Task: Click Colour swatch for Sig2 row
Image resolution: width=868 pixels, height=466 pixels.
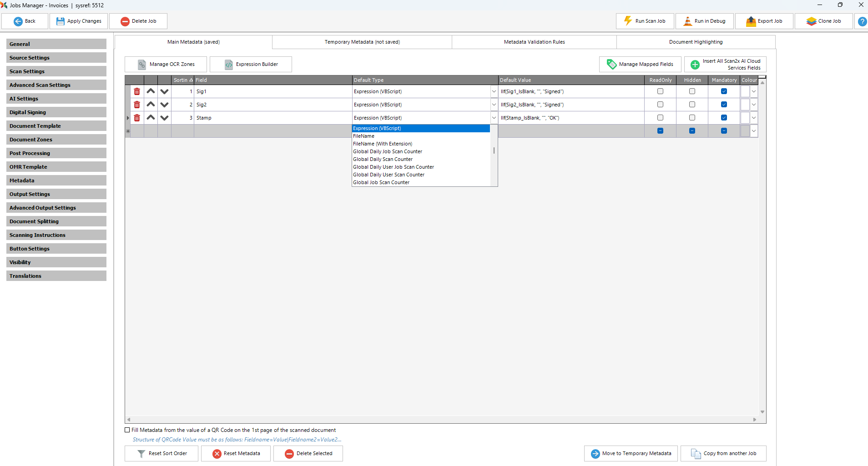Action: [x=745, y=105]
